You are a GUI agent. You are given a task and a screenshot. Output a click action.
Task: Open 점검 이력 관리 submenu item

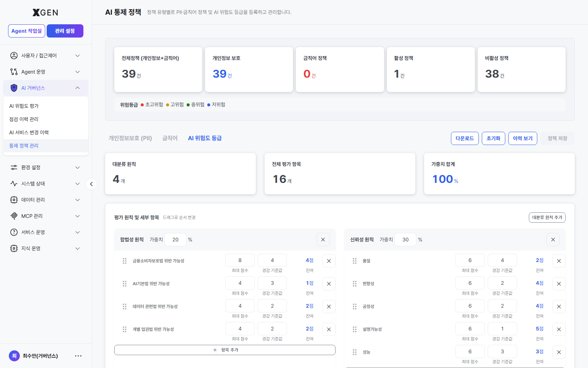point(46,119)
